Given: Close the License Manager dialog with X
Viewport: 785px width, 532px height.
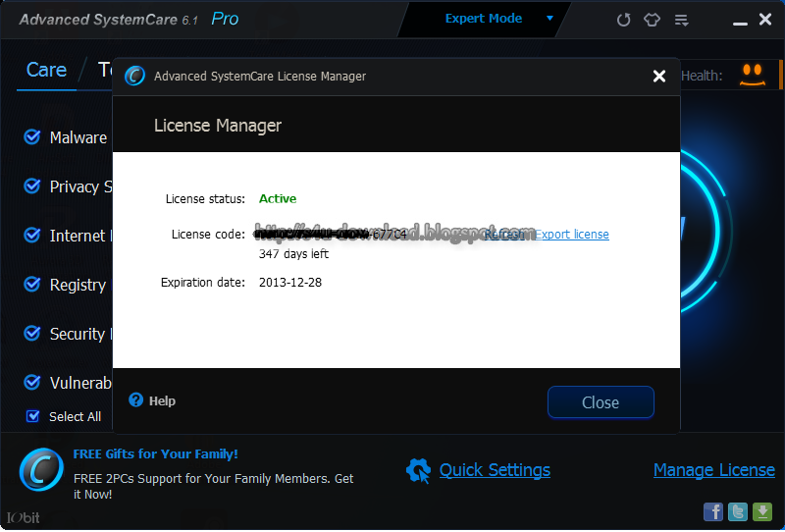Looking at the screenshot, I should click(659, 77).
